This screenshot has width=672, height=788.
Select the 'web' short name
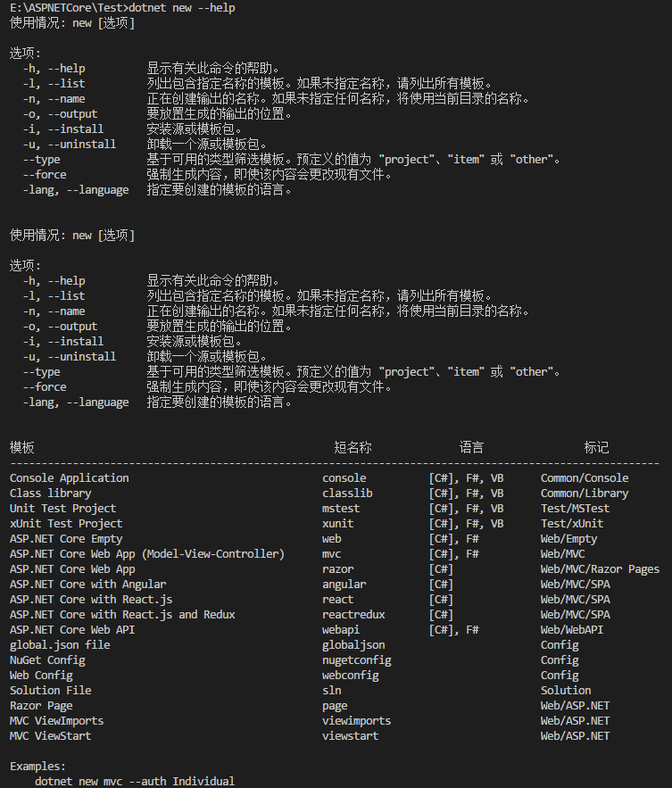tap(332, 539)
